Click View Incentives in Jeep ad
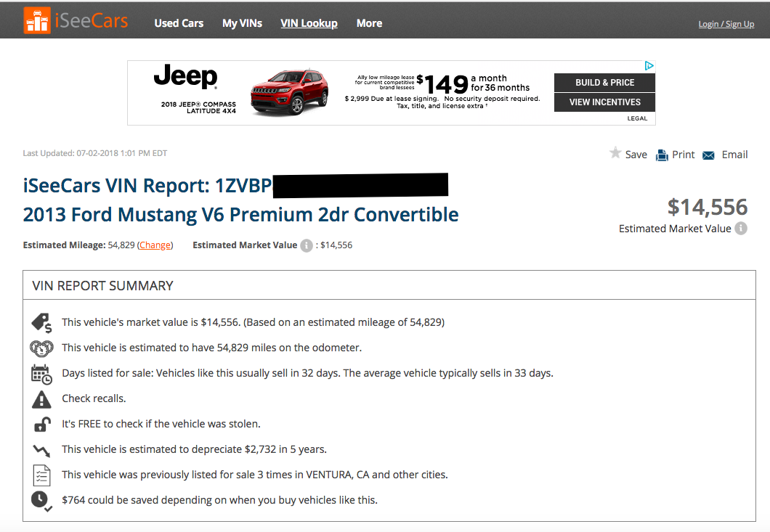This screenshot has height=532, width=770. click(604, 102)
